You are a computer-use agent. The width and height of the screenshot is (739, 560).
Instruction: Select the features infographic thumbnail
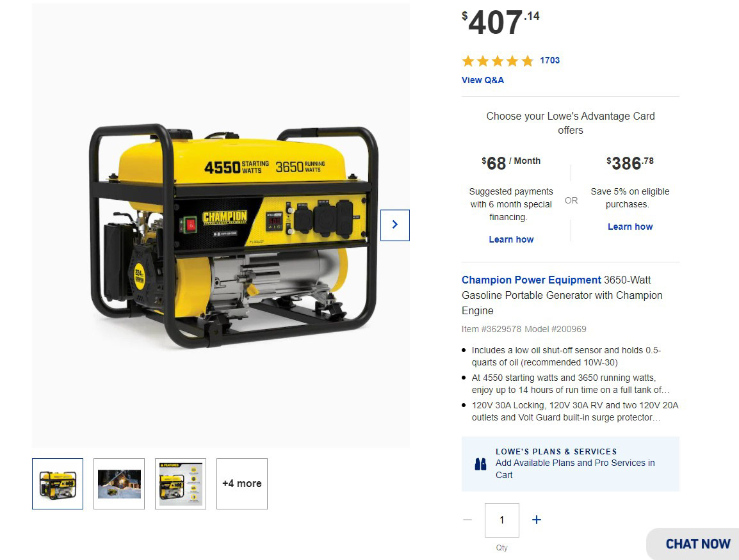(x=181, y=484)
